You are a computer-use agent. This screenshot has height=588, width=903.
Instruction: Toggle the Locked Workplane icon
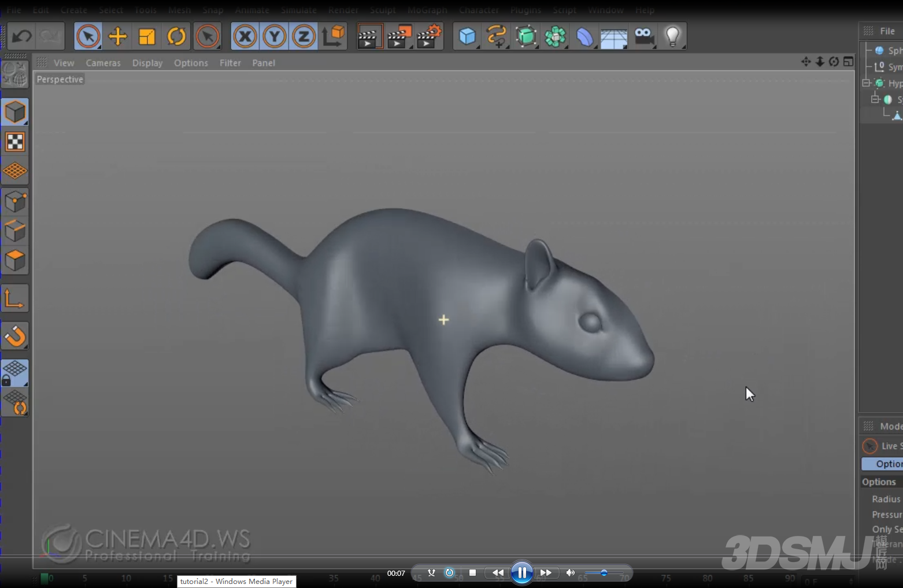pos(15,373)
